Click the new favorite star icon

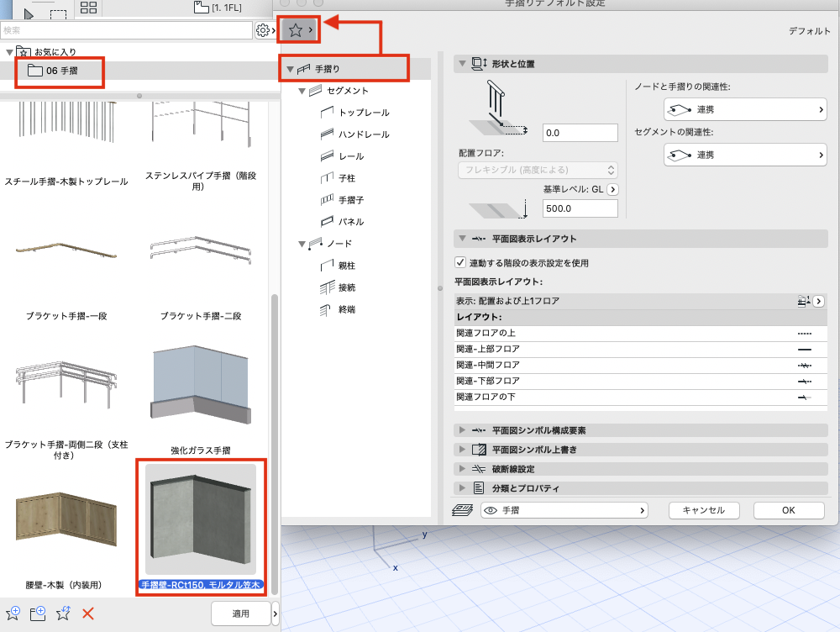coord(13,614)
